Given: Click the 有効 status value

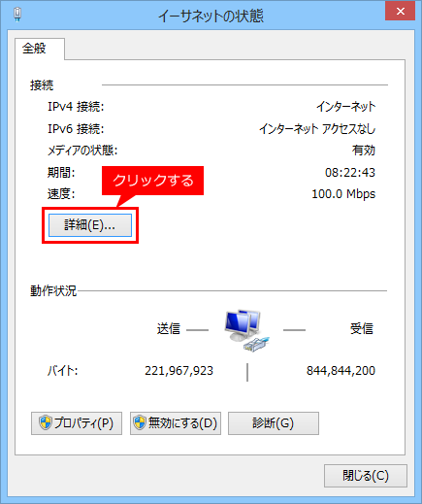Looking at the screenshot, I should point(364,151).
